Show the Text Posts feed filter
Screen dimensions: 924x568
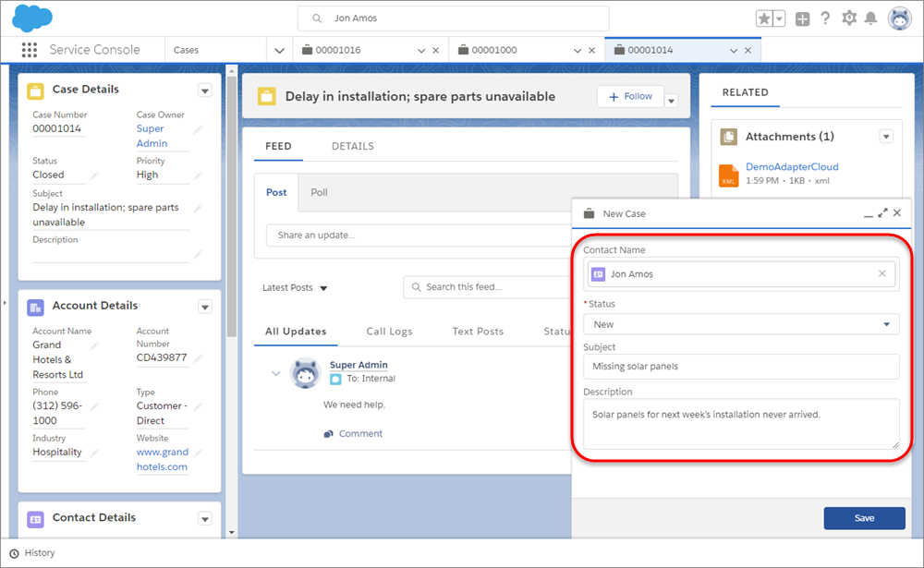478,332
